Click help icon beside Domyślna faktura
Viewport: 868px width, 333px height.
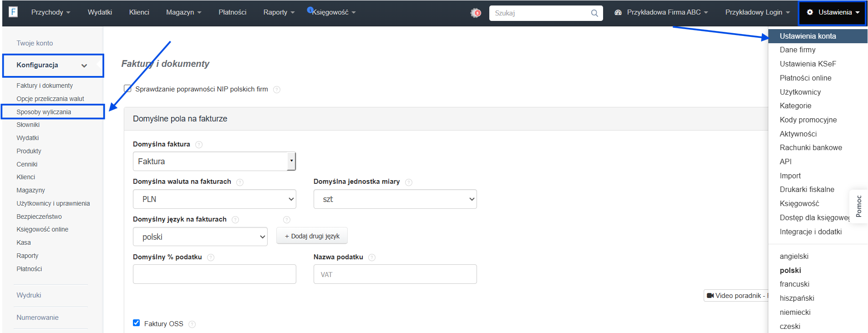(199, 145)
